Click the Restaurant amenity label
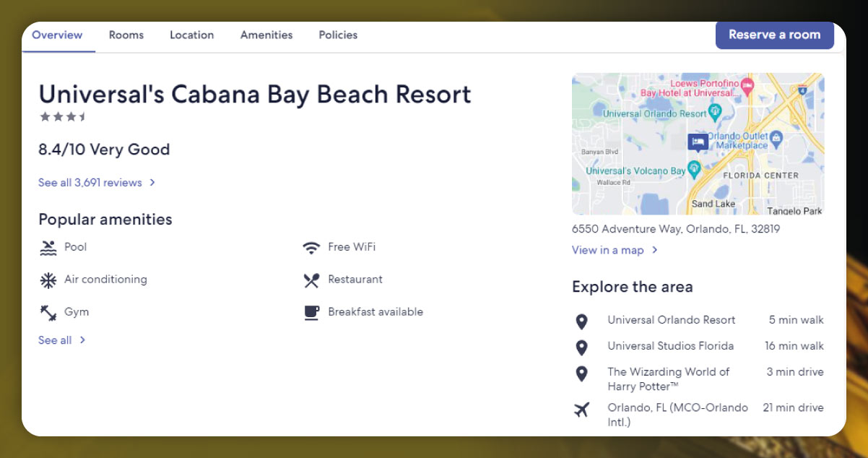The height and width of the screenshot is (458, 868). [x=355, y=280]
